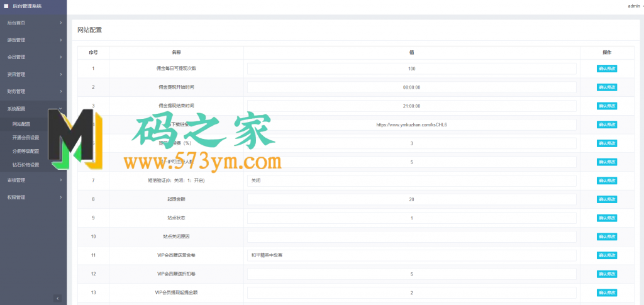644x305 pixels.
Task: Click the 网站配置 page heading
Action: tap(89, 30)
